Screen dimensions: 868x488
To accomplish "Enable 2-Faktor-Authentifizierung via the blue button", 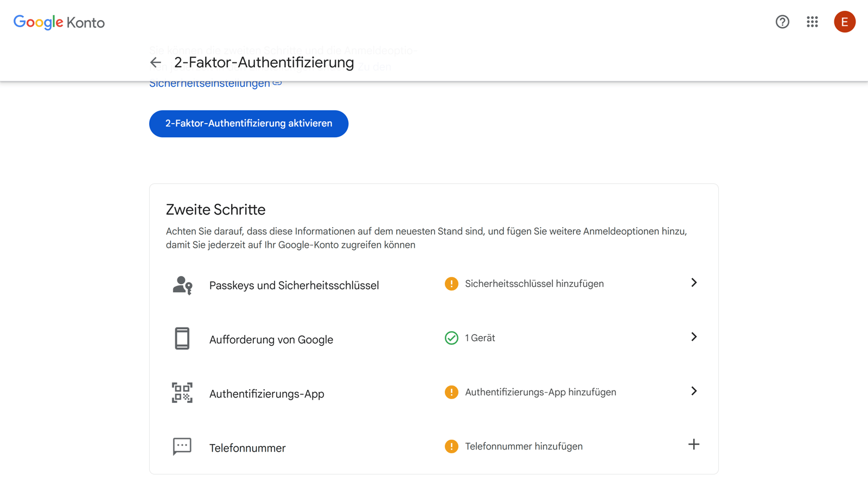I will click(x=248, y=124).
